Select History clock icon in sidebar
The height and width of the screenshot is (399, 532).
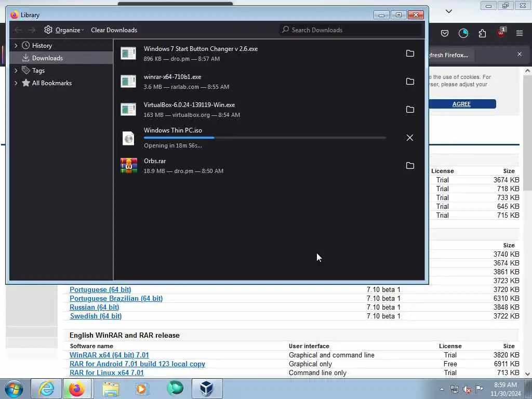coord(26,46)
